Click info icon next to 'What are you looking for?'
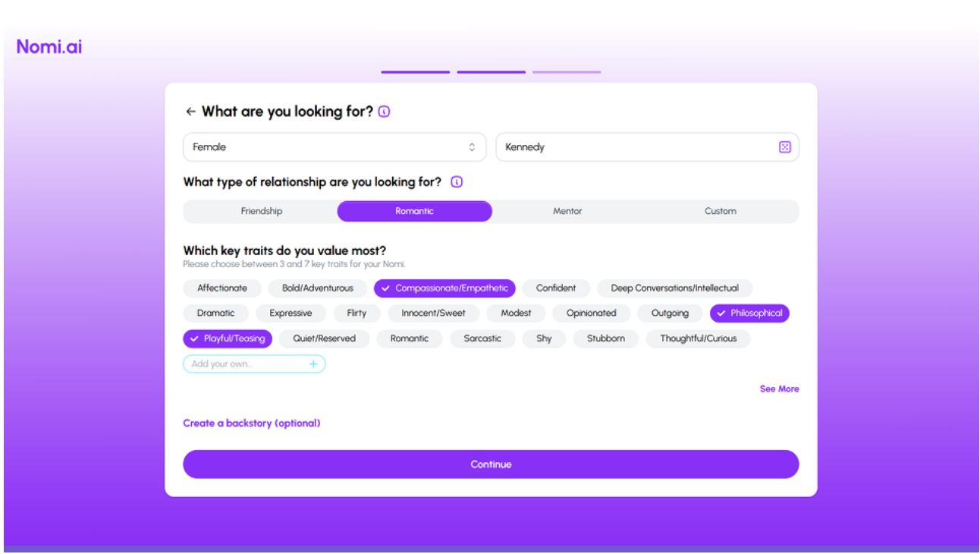The height and width of the screenshot is (554, 980). point(384,112)
